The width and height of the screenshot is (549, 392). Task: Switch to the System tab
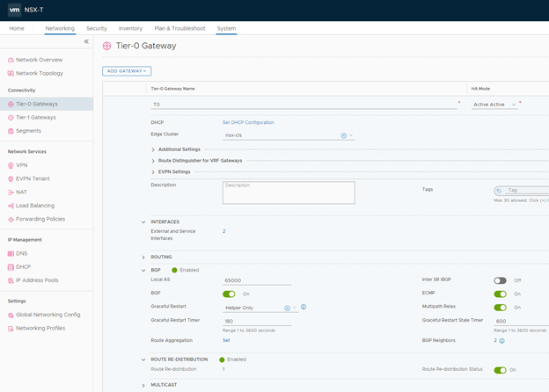[x=226, y=29]
